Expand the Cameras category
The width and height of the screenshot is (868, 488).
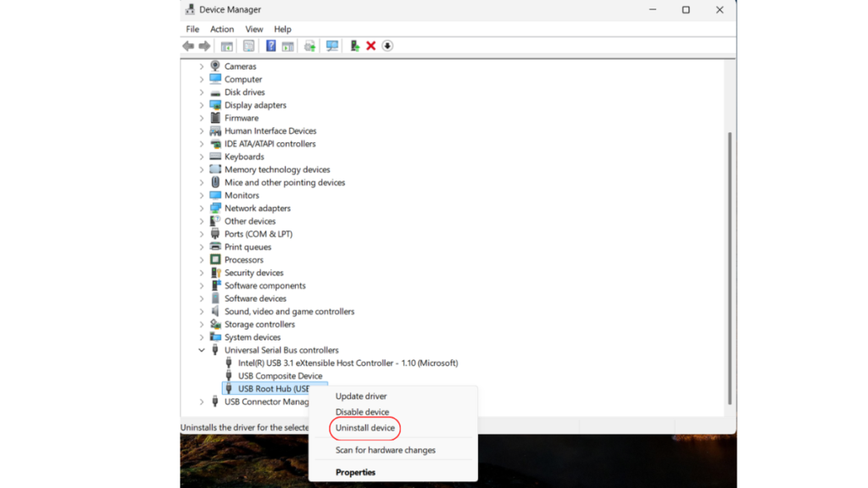202,66
